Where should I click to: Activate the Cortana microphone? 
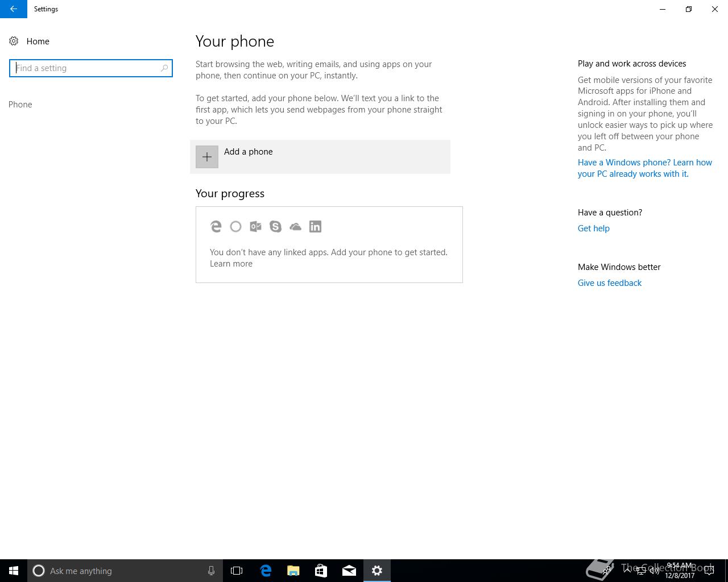pos(211,571)
